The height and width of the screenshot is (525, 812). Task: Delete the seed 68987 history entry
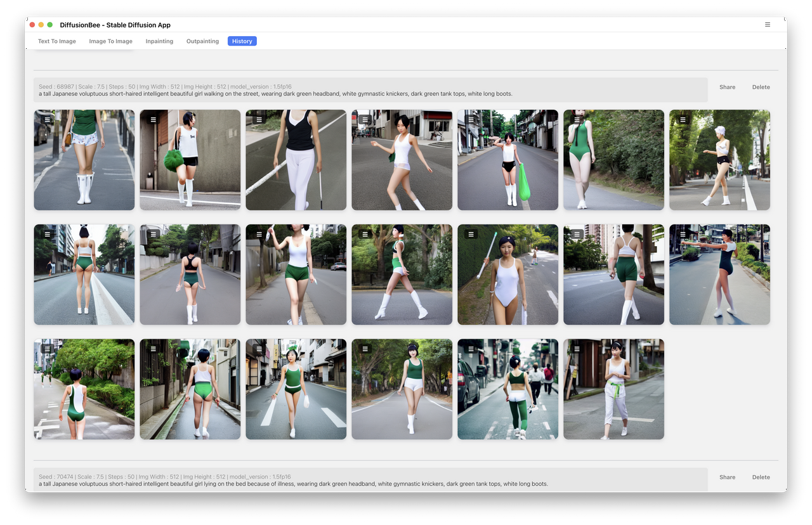[x=761, y=87]
